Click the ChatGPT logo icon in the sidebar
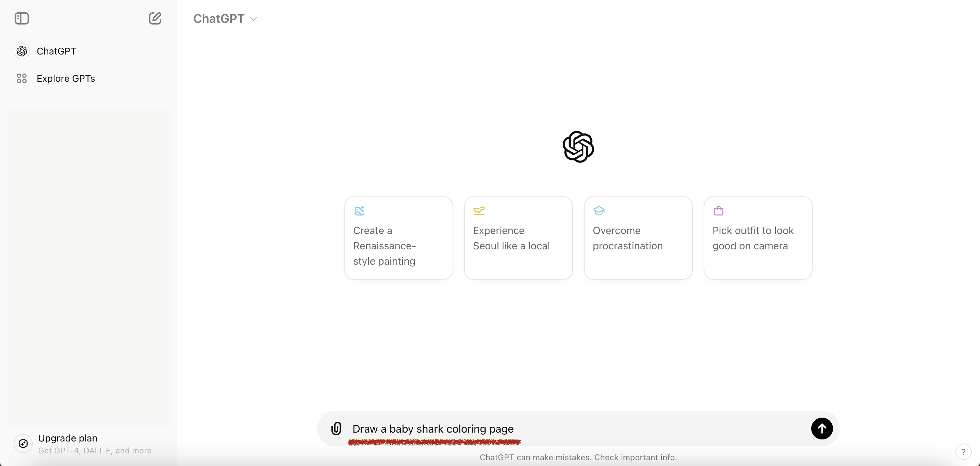This screenshot has width=980, height=466. (22, 51)
